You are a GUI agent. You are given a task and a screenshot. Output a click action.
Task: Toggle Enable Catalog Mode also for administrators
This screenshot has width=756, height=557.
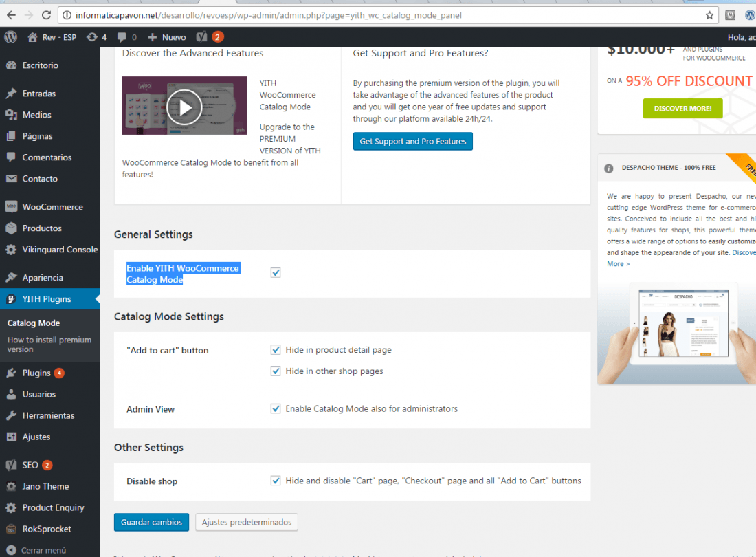(x=276, y=408)
